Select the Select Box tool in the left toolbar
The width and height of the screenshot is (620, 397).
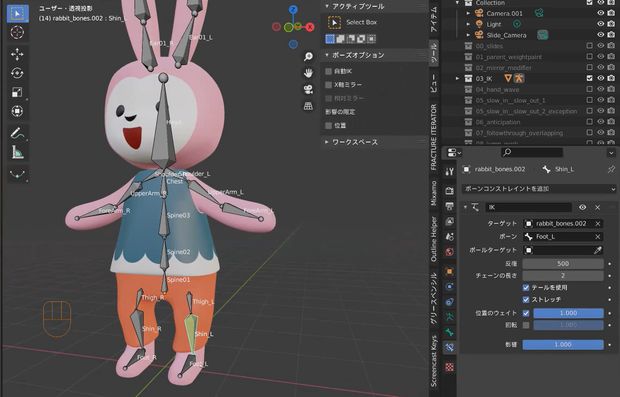17,13
